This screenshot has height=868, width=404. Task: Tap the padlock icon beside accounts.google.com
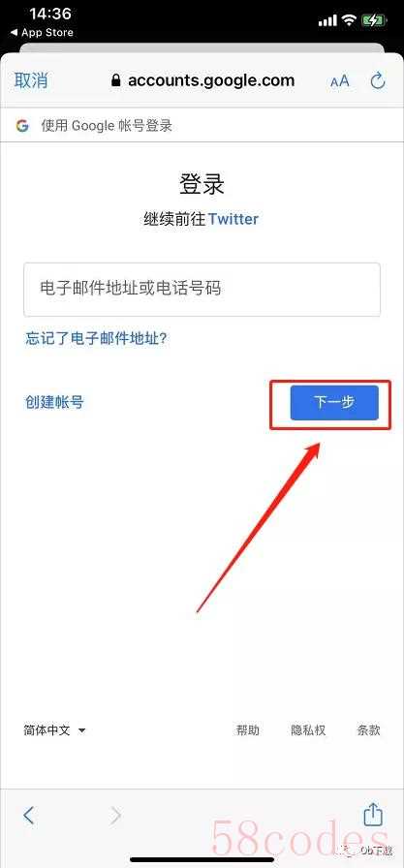pos(115,80)
